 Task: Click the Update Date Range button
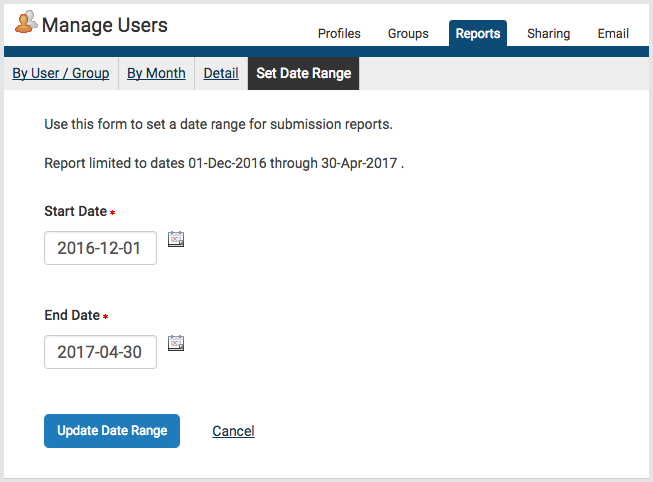(x=112, y=431)
